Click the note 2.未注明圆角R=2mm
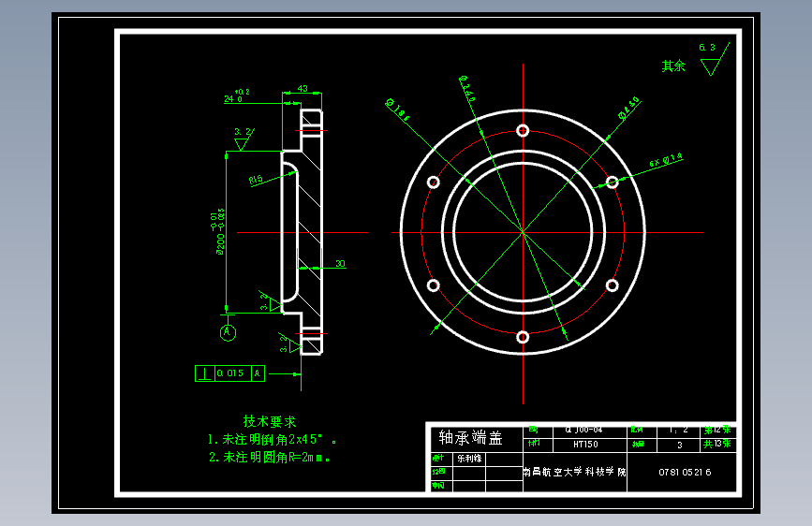812x526 pixels. point(270,457)
